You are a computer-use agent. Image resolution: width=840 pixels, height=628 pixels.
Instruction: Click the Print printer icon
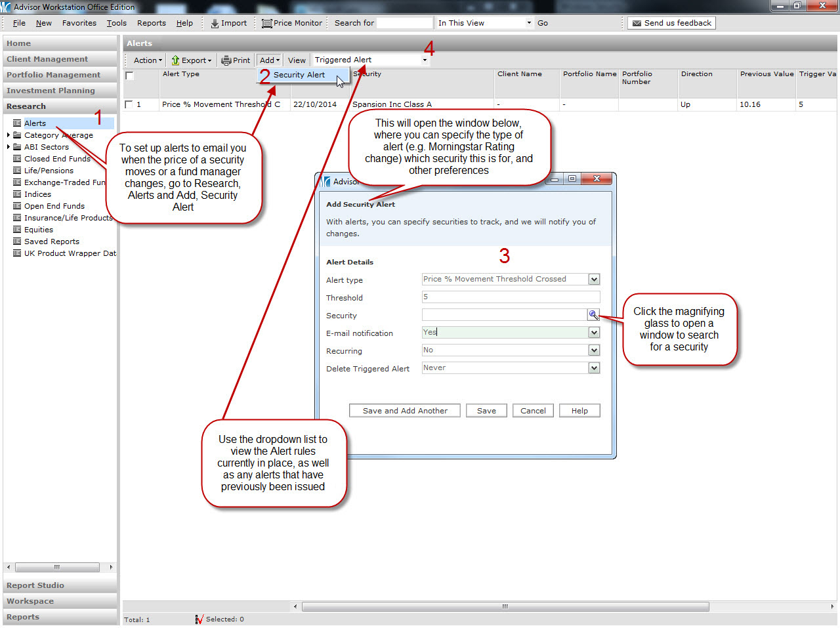tap(226, 60)
